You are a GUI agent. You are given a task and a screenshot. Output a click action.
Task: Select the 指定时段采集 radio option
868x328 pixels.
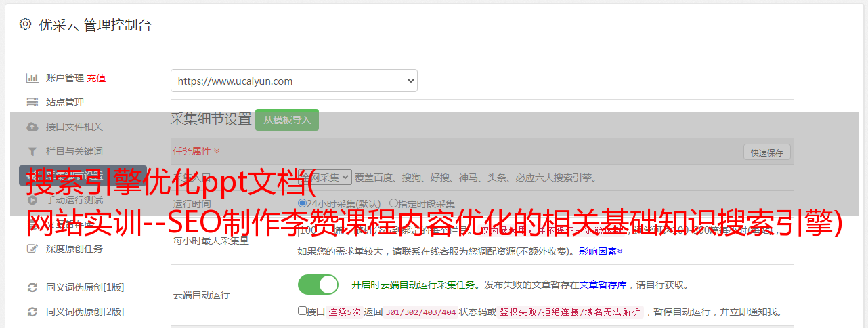coord(393,203)
